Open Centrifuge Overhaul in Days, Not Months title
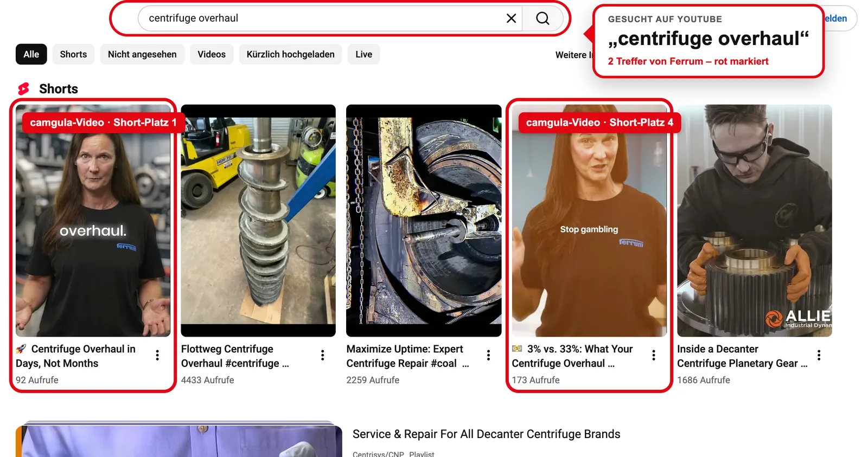This screenshot has width=868, height=457. (76, 356)
